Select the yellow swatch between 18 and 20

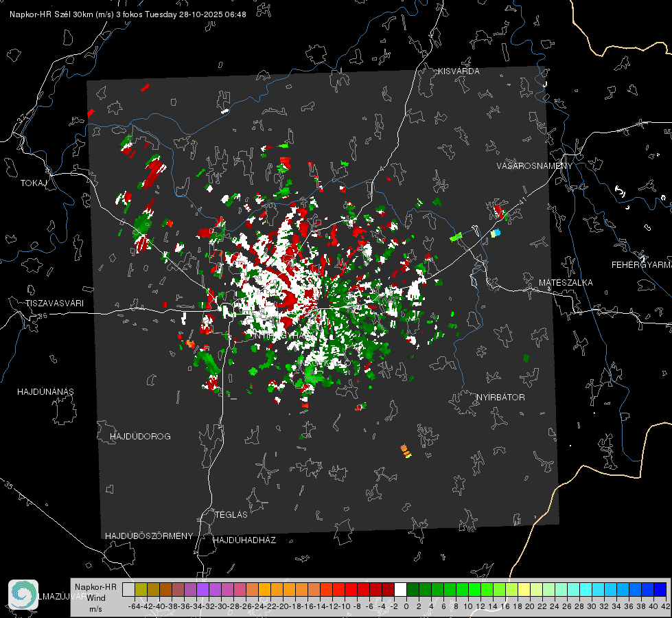click(x=524, y=589)
